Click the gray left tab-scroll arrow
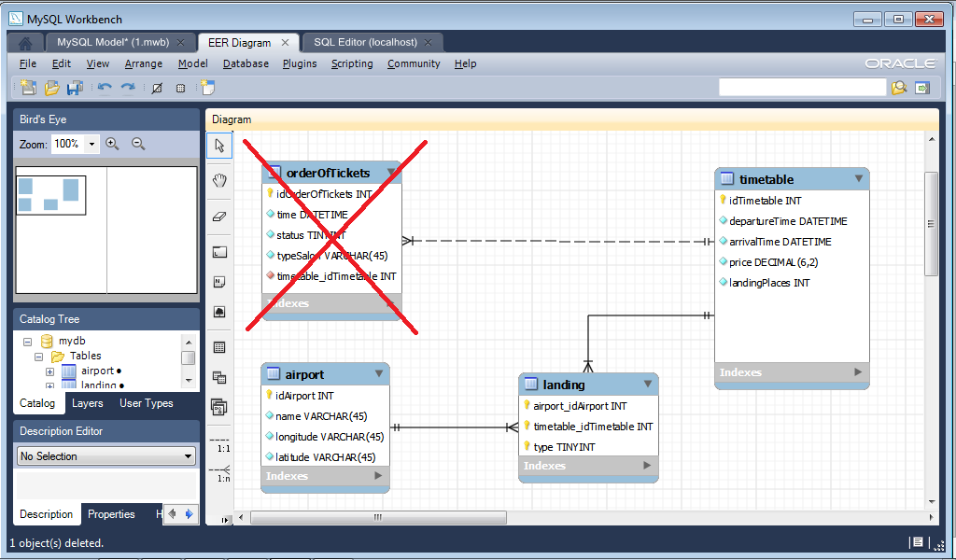This screenshot has height=560, width=956. click(173, 513)
